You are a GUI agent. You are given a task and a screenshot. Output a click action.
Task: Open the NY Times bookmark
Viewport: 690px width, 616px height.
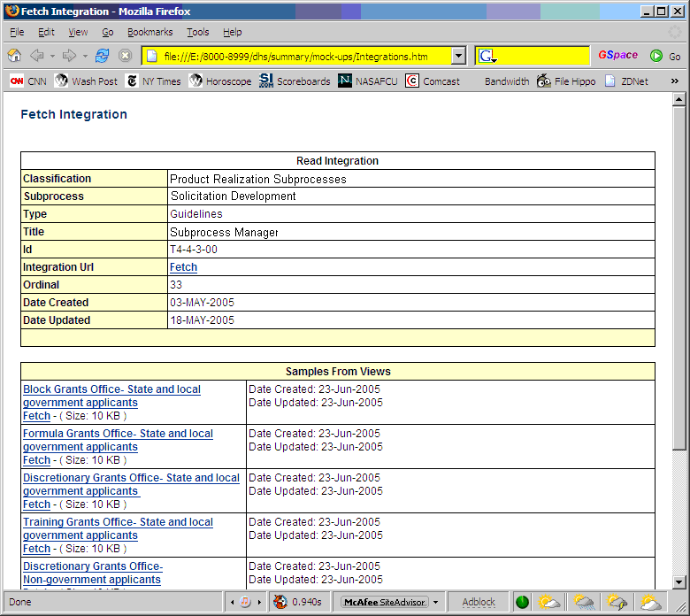coord(153,81)
